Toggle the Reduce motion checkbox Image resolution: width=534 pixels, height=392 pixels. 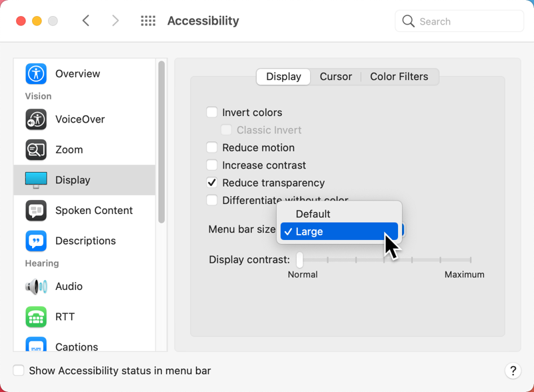coord(212,147)
